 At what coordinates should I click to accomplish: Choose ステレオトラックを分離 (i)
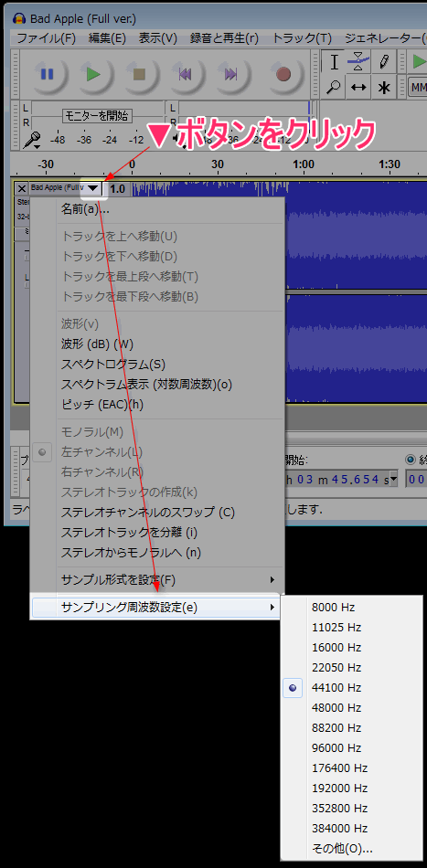(x=156, y=533)
